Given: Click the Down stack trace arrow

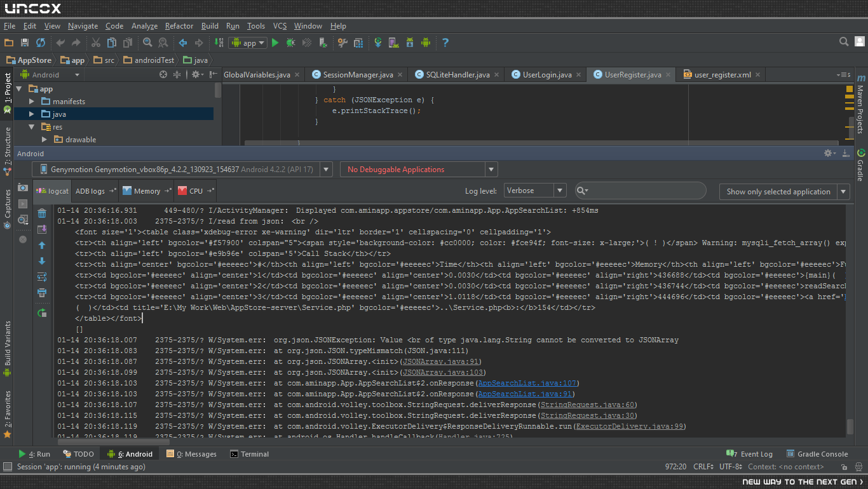Looking at the screenshot, I should pyautogui.click(x=42, y=261).
